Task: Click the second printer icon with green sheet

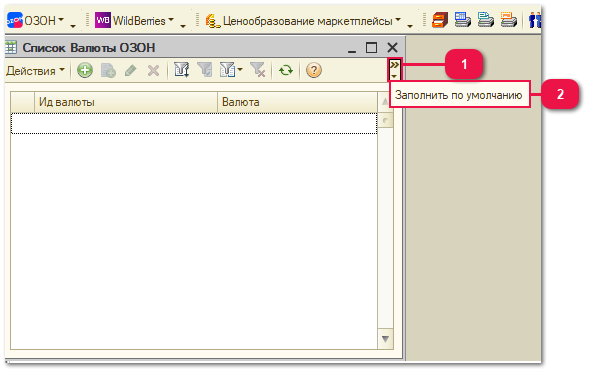Action: pyautogui.click(x=486, y=20)
